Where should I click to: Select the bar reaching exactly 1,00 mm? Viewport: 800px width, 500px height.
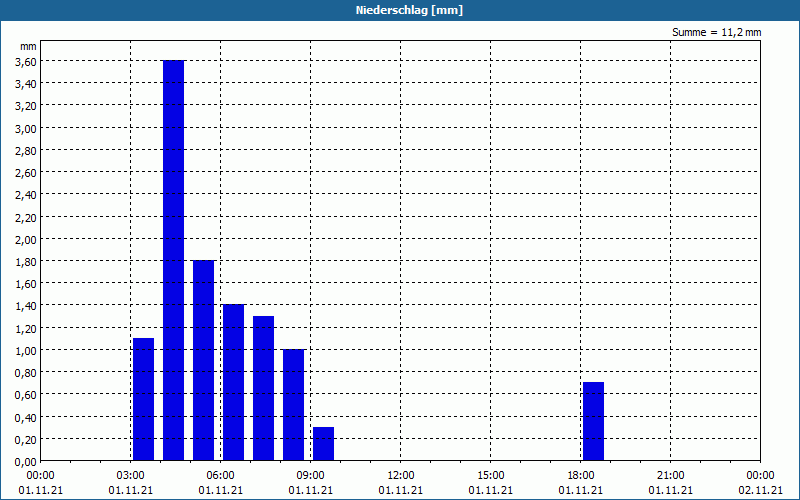point(293,405)
